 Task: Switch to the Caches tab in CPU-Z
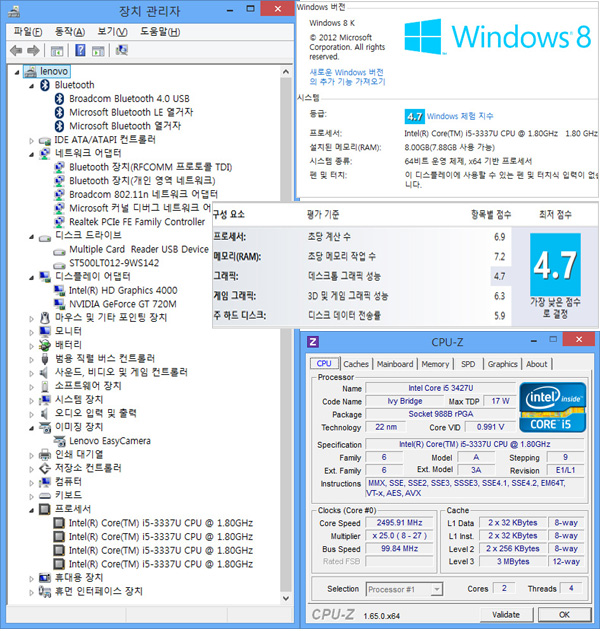356,364
